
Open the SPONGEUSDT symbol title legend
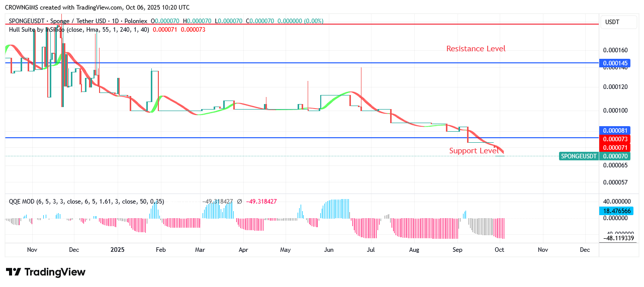pyautogui.click(x=78, y=21)
